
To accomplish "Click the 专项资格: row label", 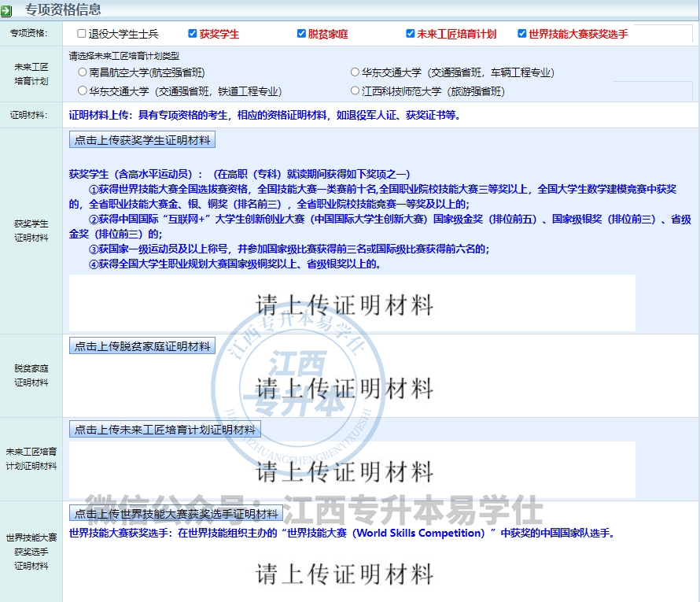I will point(29,34).
